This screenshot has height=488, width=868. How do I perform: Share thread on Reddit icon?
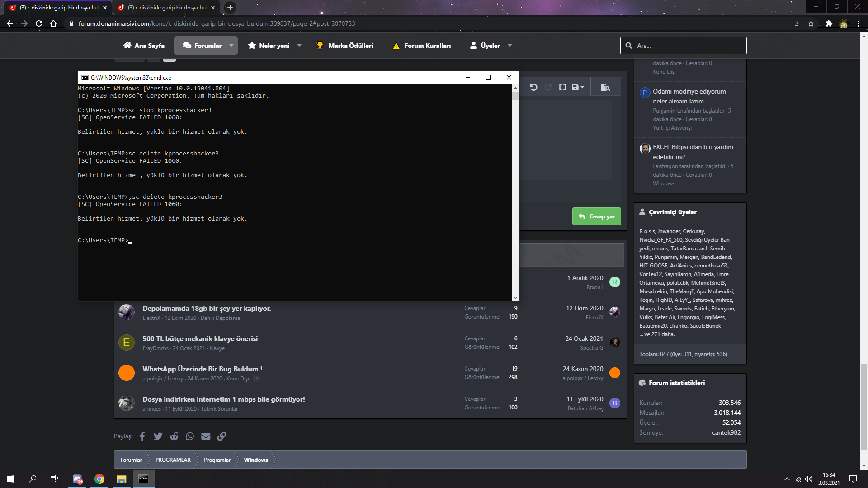(x=174, y=436)
